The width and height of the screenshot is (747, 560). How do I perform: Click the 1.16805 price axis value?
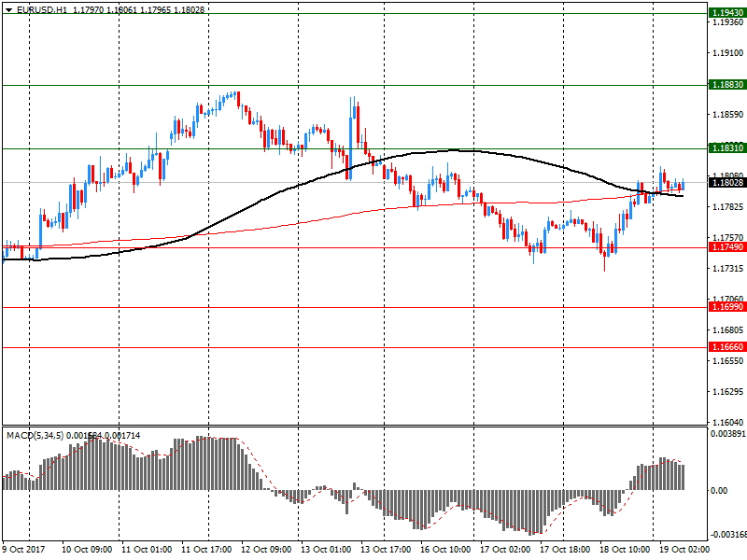(728, 330)
